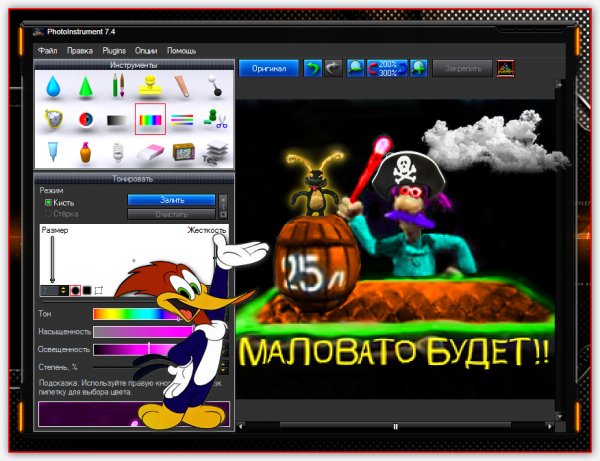
Task: Select the pink and white Eraser tool
Action: click(x=151, y=152)
